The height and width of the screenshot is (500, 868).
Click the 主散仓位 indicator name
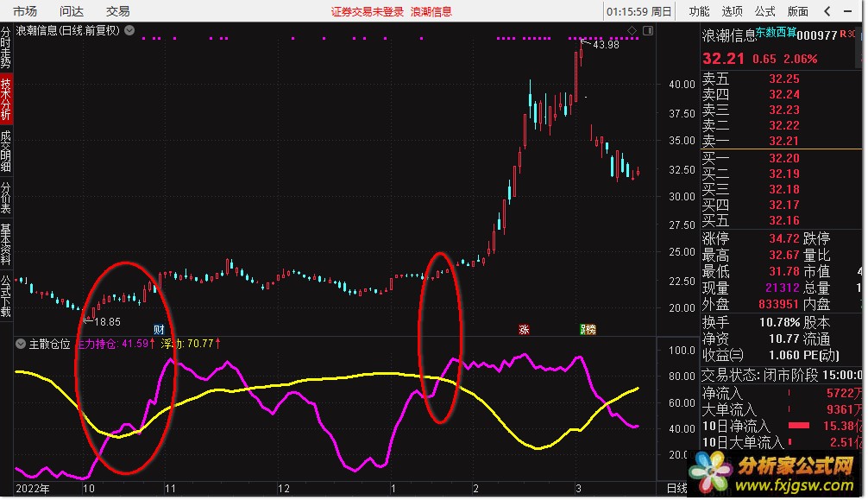(49, 345)
